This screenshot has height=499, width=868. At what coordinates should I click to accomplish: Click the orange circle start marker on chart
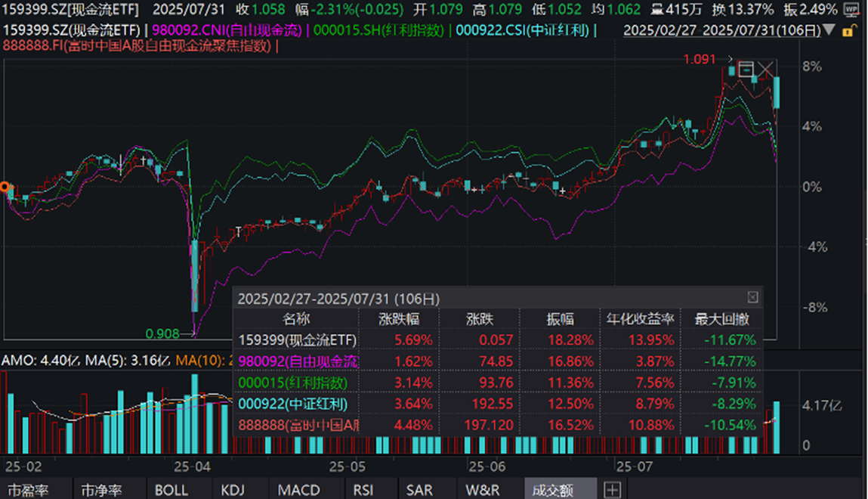point(5,187)
